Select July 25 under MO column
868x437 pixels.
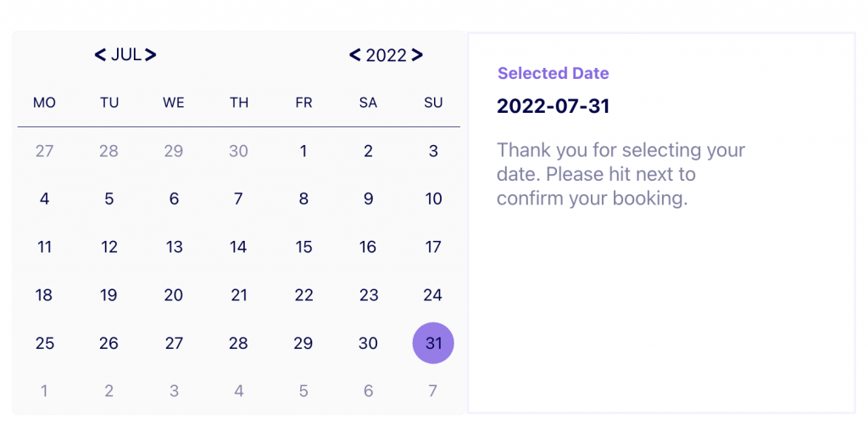[44, 343]
